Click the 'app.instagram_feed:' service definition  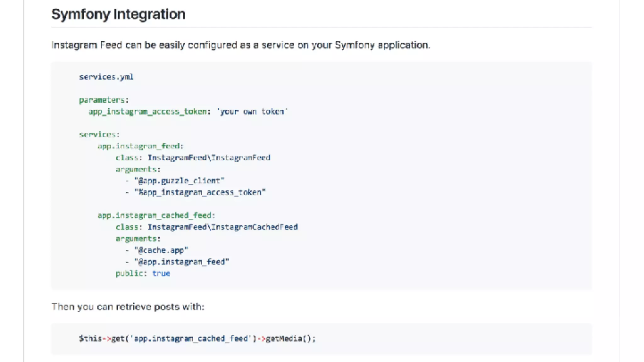coord(140,146)
